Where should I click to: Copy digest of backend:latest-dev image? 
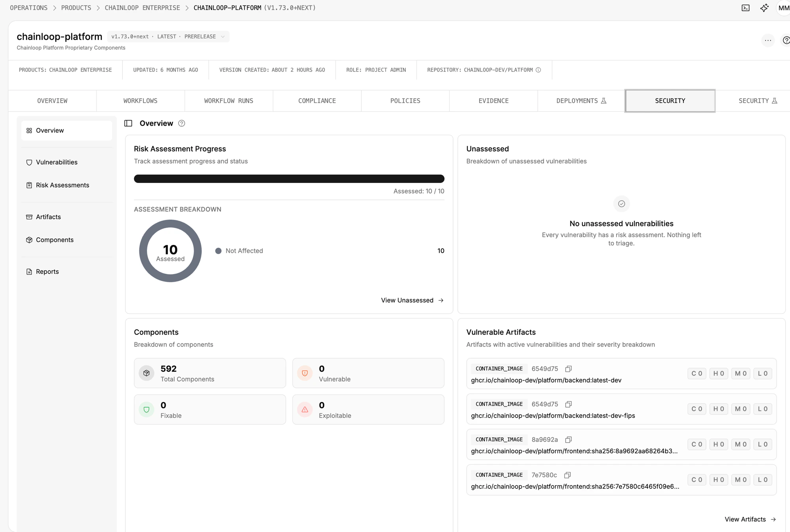[568, 369]
